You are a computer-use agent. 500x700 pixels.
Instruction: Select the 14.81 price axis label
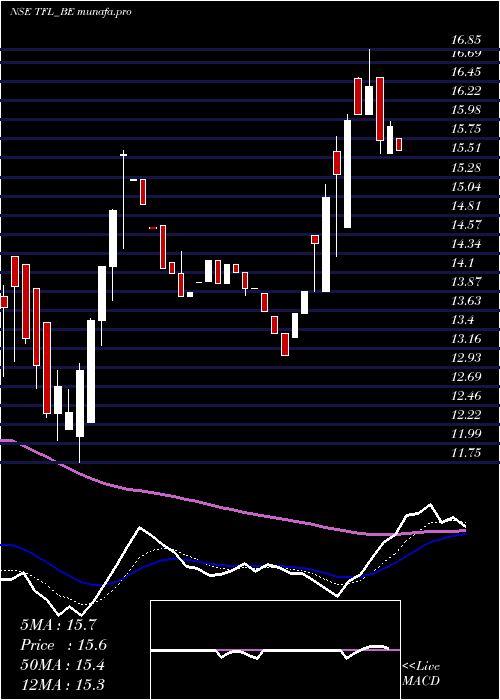pos(466,206)
